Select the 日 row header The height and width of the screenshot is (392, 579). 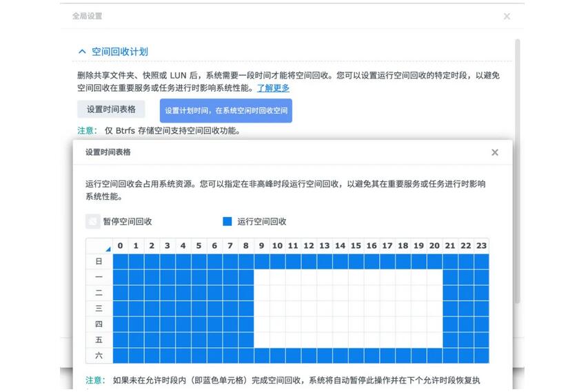tap(99, 261)
